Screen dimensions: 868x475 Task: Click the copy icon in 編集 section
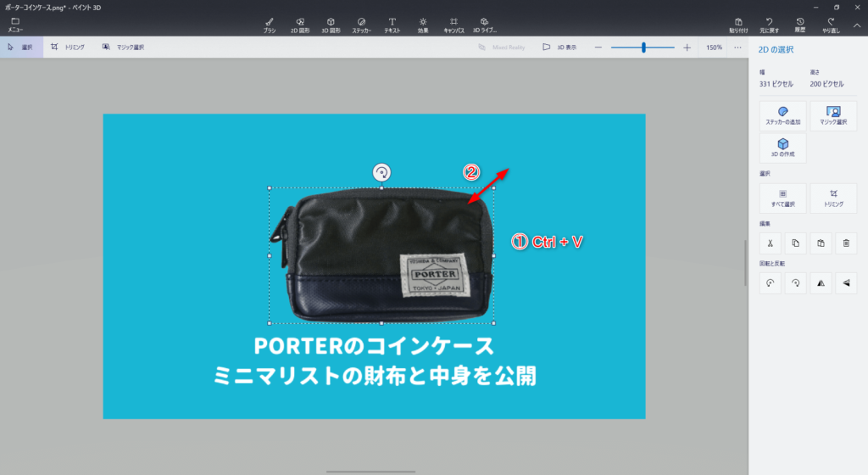(x=795, y=243)
